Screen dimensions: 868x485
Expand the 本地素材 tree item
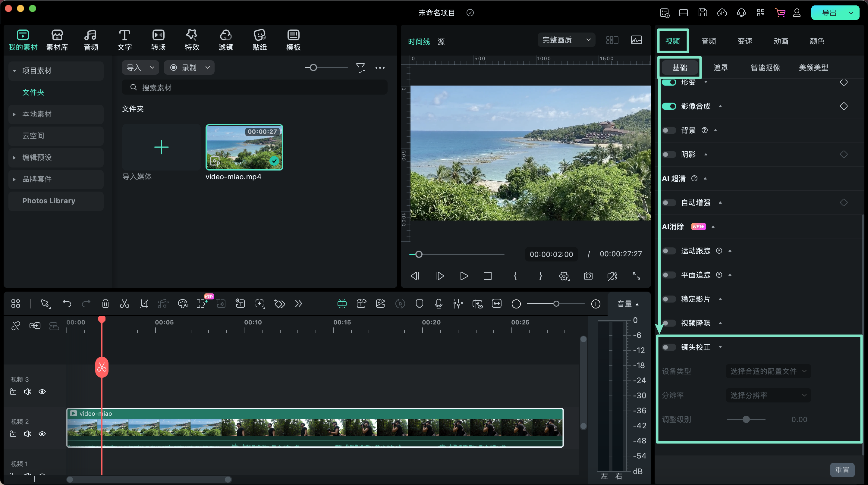point(14,114)
